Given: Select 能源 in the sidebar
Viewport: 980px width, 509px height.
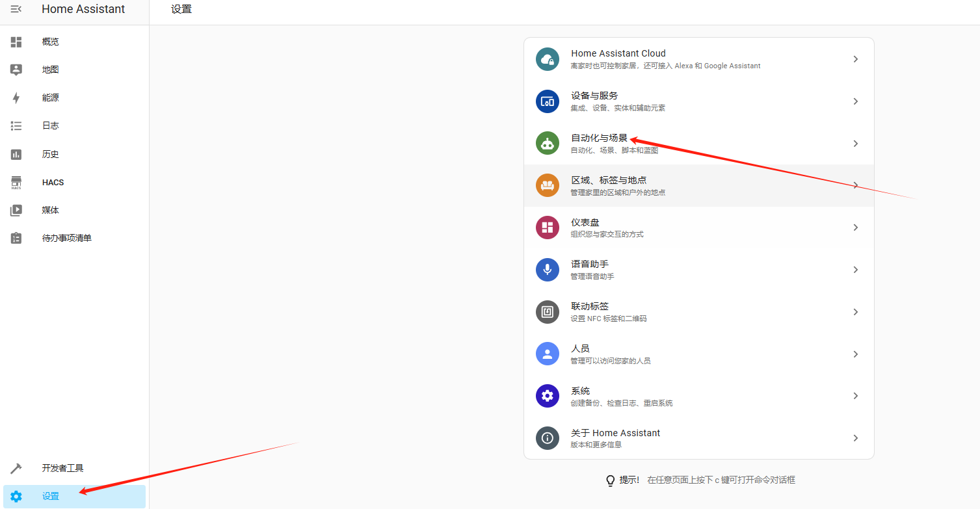Looking at the screenshot, I should click(50, 98).
